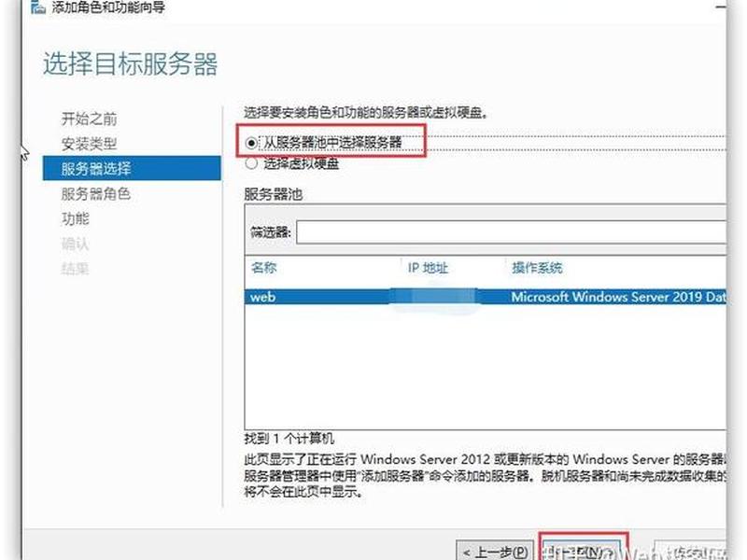Go to the 安装类型 step
This screenshot has width=747, height=560.
(x=89, y=144)
